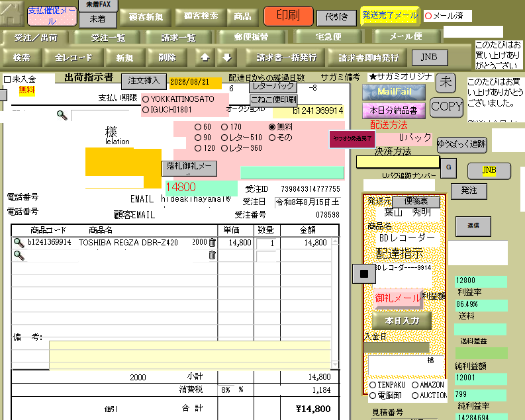Click the 発送完了メール button
The width and height of the screenshot is (525, 420).
coord(390,15)
